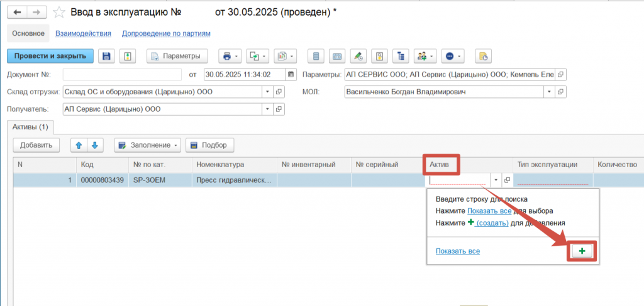This screenshot has width=644, height=306.
Task: Click the save (floppy disk) icon
Action: 107,56
